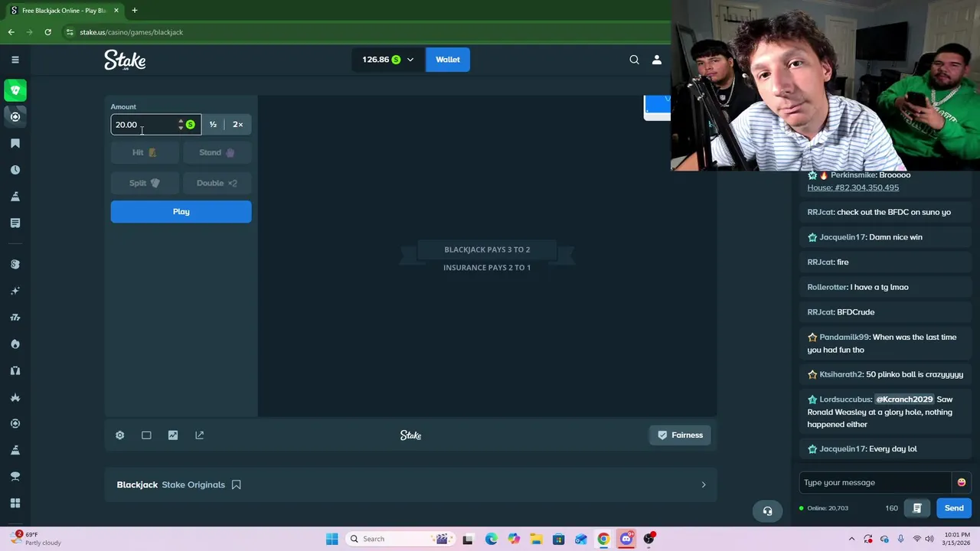Screen dimensions: 980x551
Task: Halve the bet amount
Action: point(213,124)
